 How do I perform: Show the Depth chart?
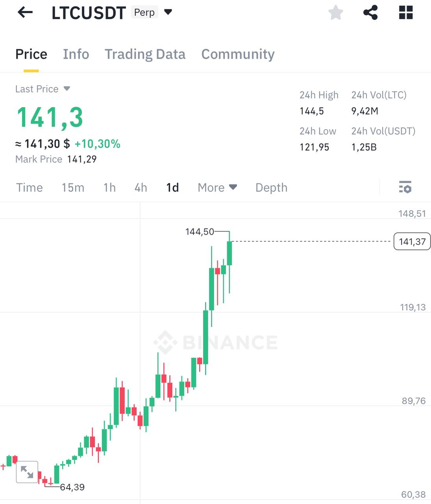pos(271,187)
